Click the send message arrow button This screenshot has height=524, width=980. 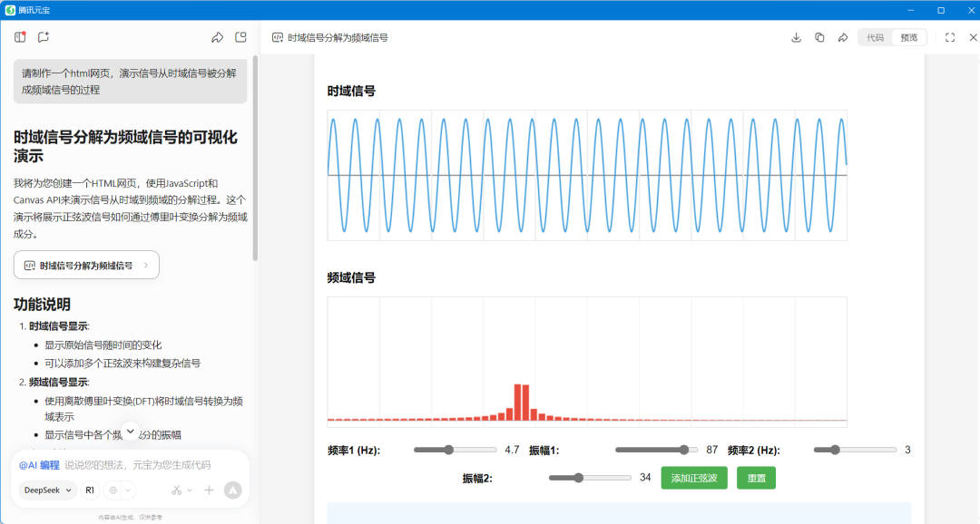pyautogui.click(x=233, y=490)
